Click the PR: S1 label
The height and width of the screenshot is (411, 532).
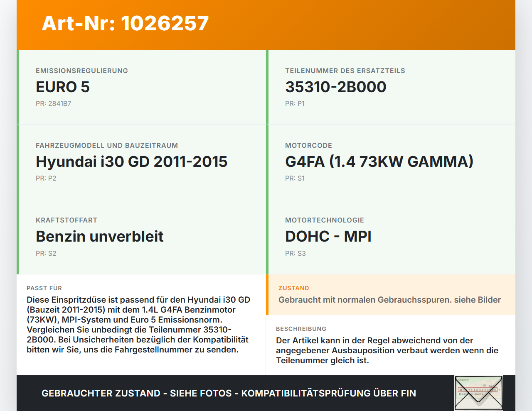tap(295, 179)
